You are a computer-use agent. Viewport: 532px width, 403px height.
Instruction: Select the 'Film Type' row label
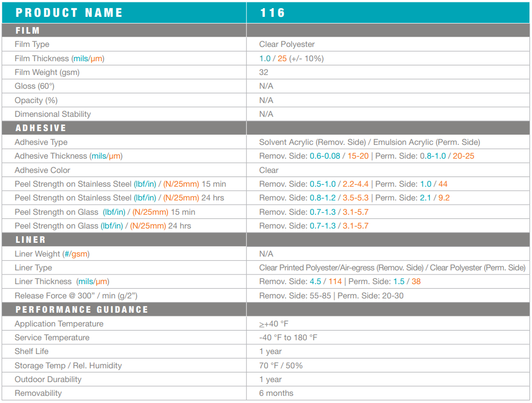[x=32, y=44]
